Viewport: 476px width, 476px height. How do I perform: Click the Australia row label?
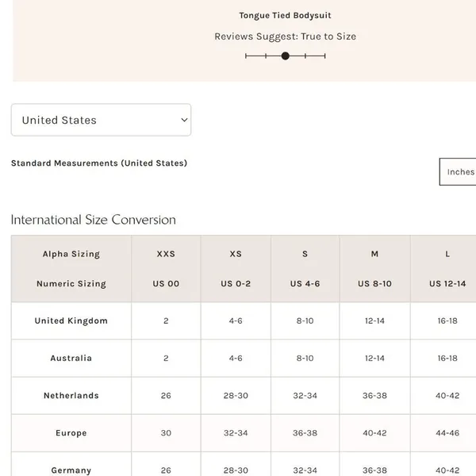71,358
